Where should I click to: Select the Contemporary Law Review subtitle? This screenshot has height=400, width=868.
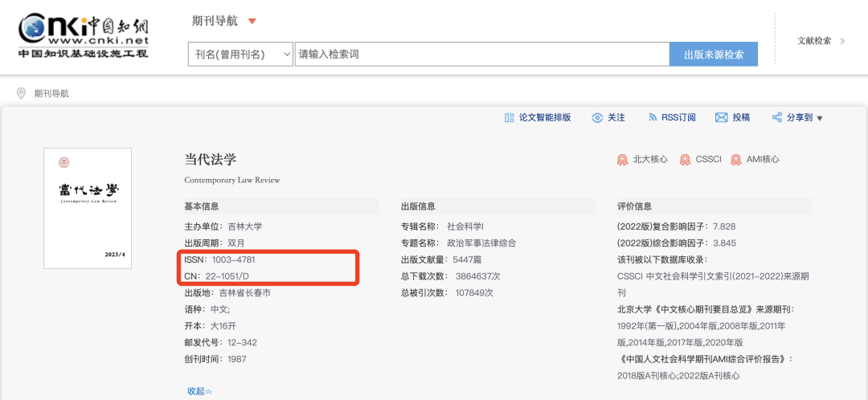(232, 180)
